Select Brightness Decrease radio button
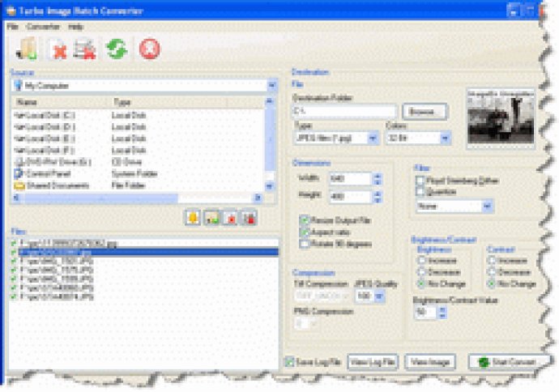Viewport: 559px width, 392px height. click(x=422, y=272)
